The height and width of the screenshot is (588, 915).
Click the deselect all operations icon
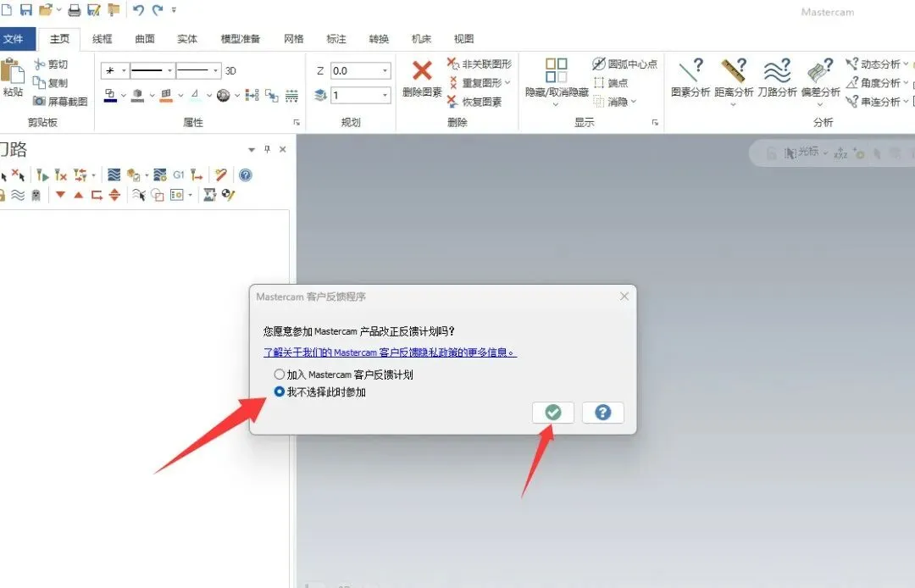18,175
